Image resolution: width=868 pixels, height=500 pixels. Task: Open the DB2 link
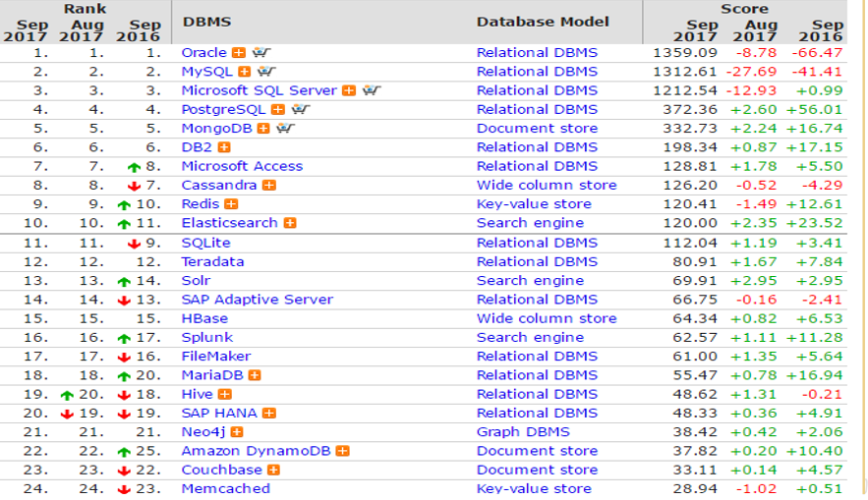[197, 147]
